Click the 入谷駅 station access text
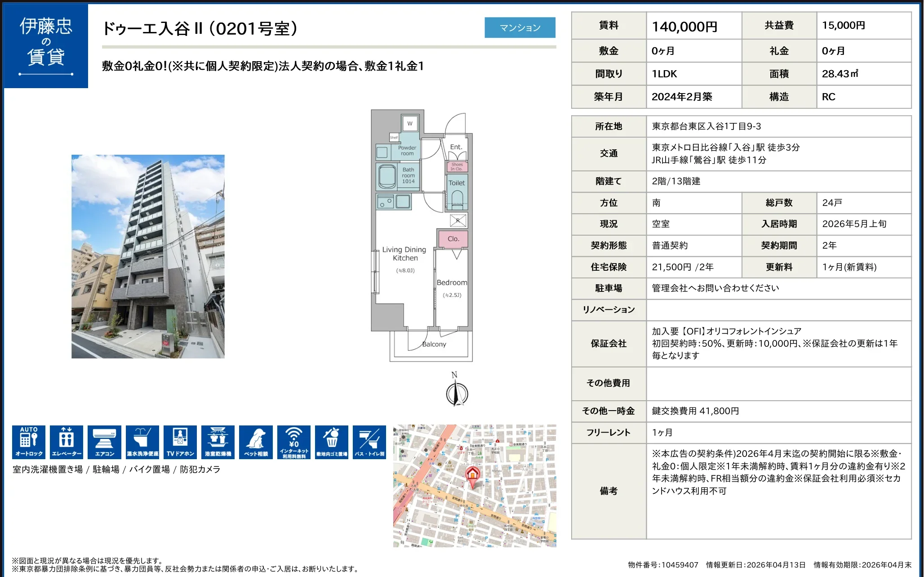 725,148
